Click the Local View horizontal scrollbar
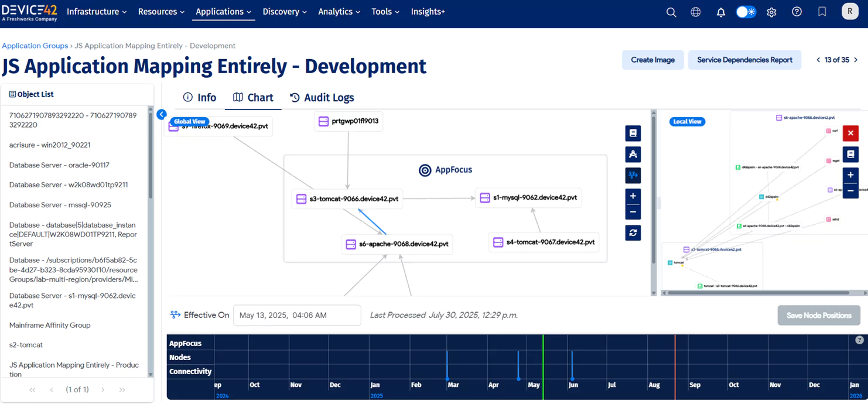This screenshot has width=868, height=404. click(x=758, y=293)
